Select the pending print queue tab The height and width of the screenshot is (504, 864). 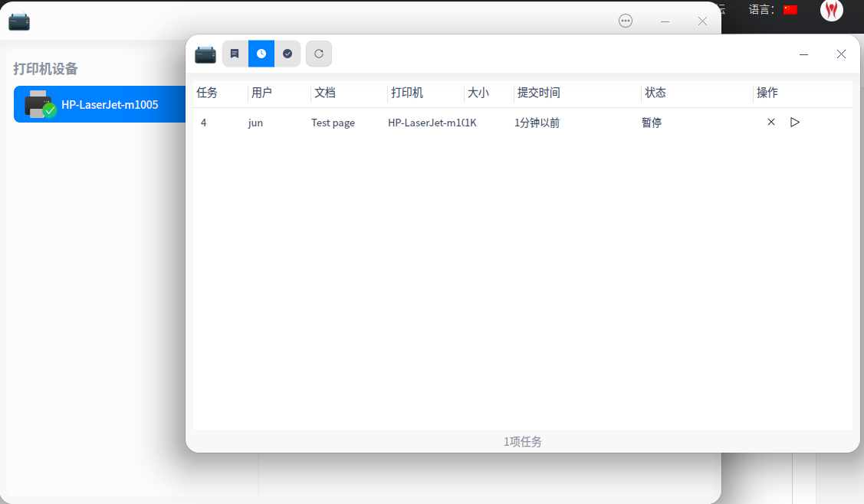261,54
